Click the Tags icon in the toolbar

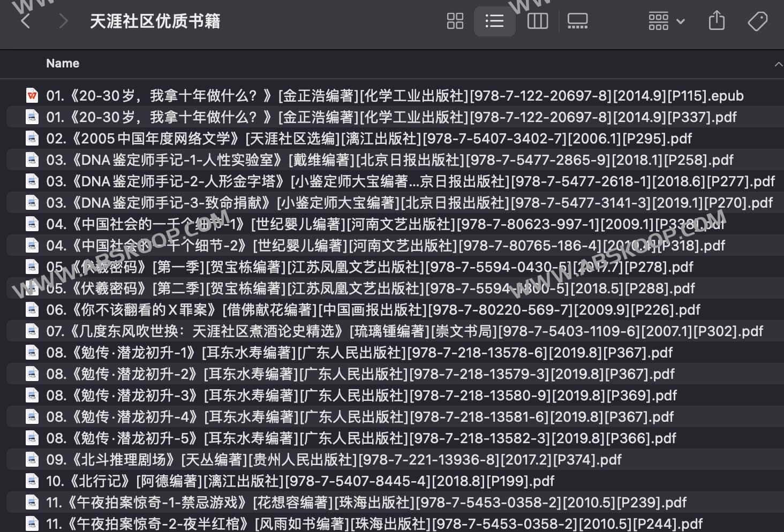point(757,21)
